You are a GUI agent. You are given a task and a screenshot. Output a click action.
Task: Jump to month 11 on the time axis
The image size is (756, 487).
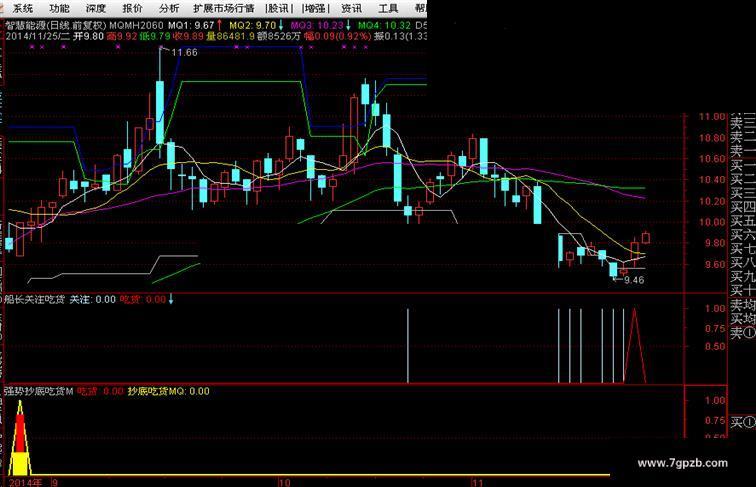pos(477,483)
